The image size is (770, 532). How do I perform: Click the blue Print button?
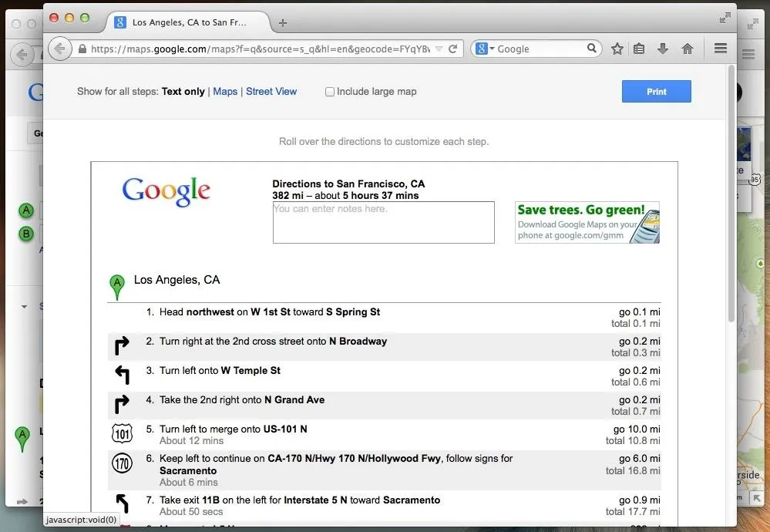click(x=656, y=92)
